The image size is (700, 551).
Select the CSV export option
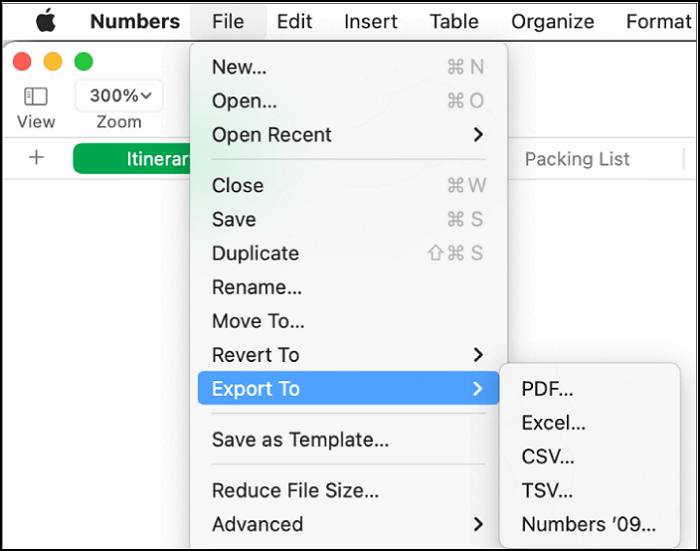pyautogui.click(x=548, y=457)
